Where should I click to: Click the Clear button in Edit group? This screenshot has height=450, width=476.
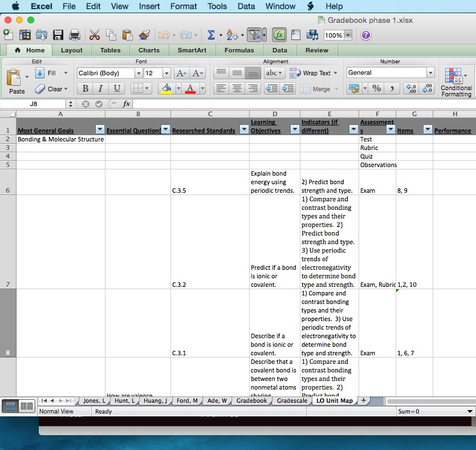coord(51,89)
